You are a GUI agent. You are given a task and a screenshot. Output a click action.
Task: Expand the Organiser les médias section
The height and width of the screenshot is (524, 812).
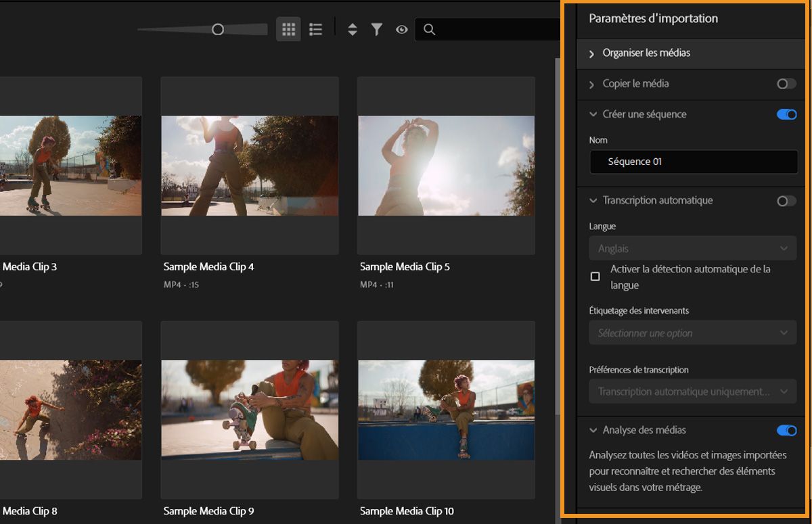click(x=591, y=53)
